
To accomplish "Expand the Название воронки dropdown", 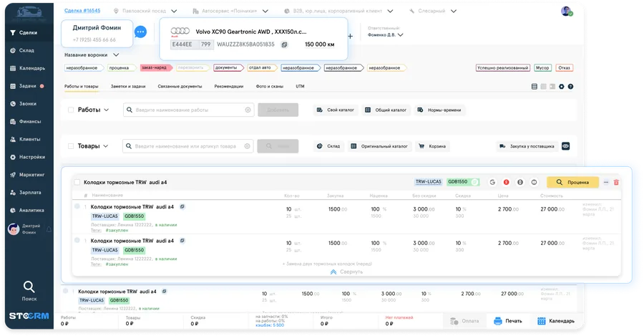I will [116, 54].
